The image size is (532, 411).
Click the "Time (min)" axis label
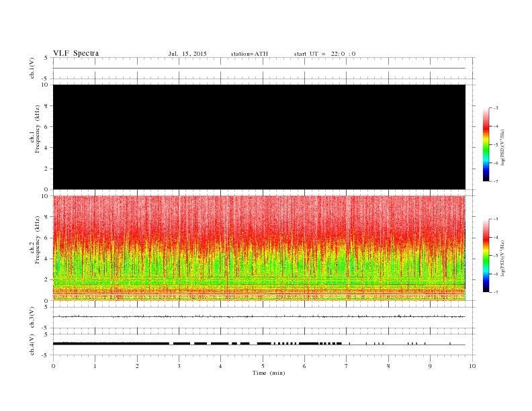coord(269,373)
